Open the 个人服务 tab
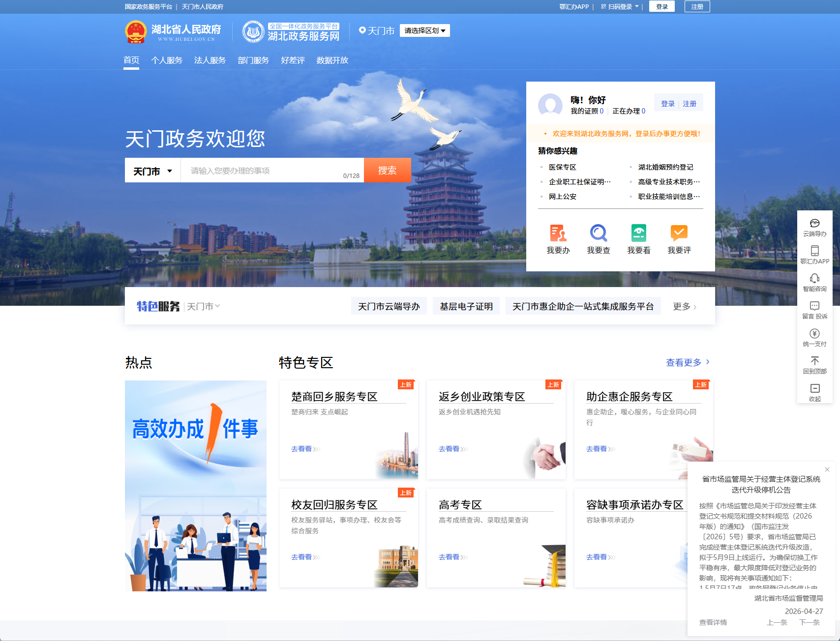This screenshot has width=840, height=641. [167, 60]
